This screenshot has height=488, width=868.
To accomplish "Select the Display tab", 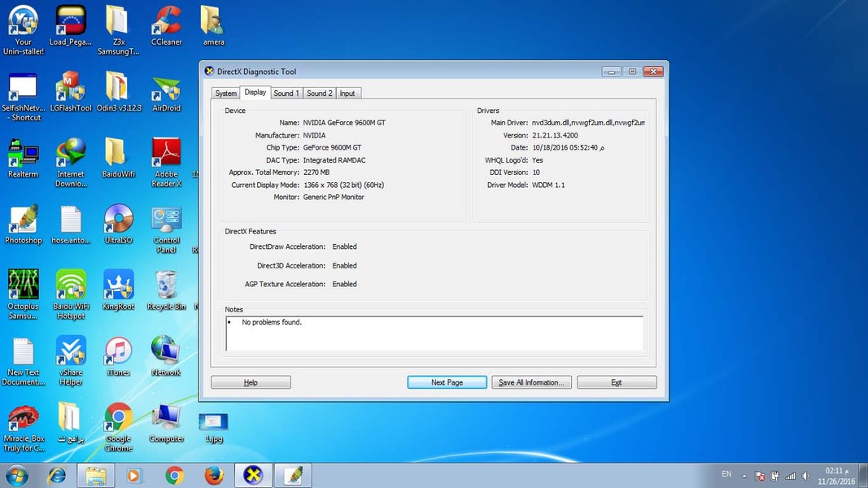I will click(x=255, y=93).
